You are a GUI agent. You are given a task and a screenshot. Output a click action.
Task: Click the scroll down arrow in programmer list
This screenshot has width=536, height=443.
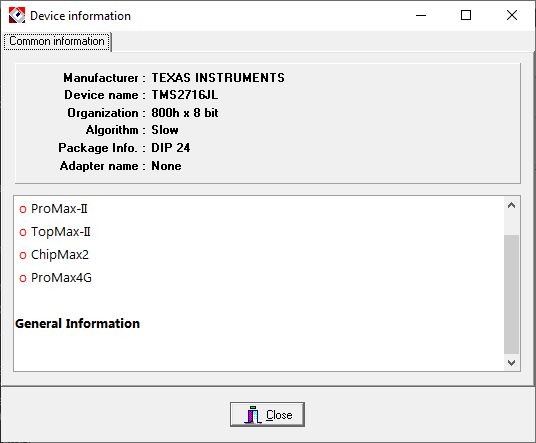coord(511,362)
